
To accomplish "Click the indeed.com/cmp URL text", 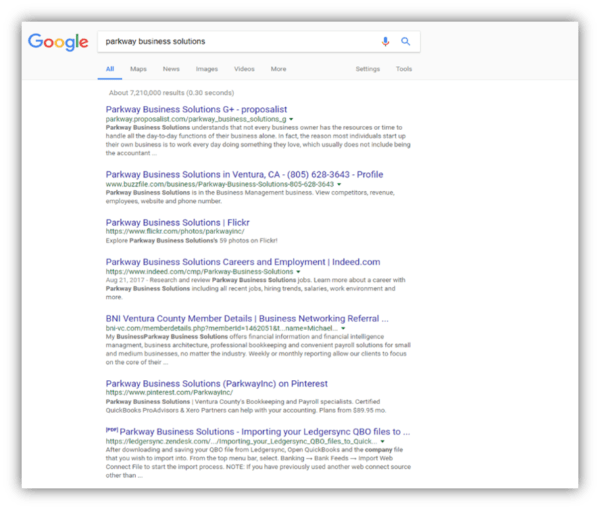I will pos(199,272).
